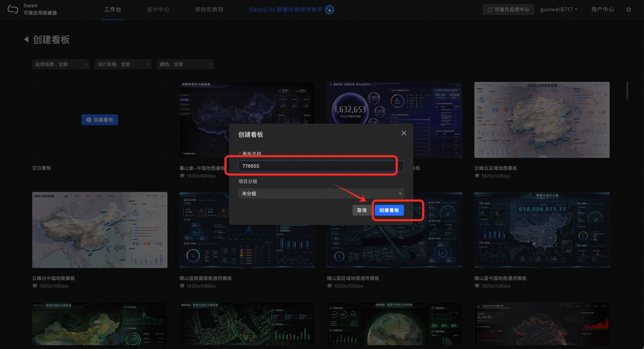This screenshot has height=349, width=644.
Task: Click monitor icon under 晴山蓝中国地图通用模板
Action: point(477,286)
